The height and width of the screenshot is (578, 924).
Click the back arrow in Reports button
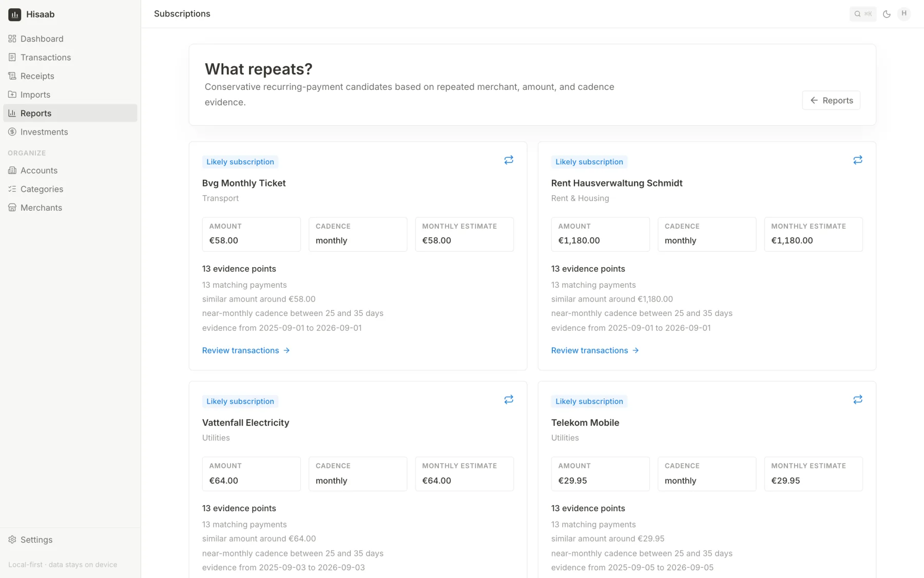(x=814, y=100)
